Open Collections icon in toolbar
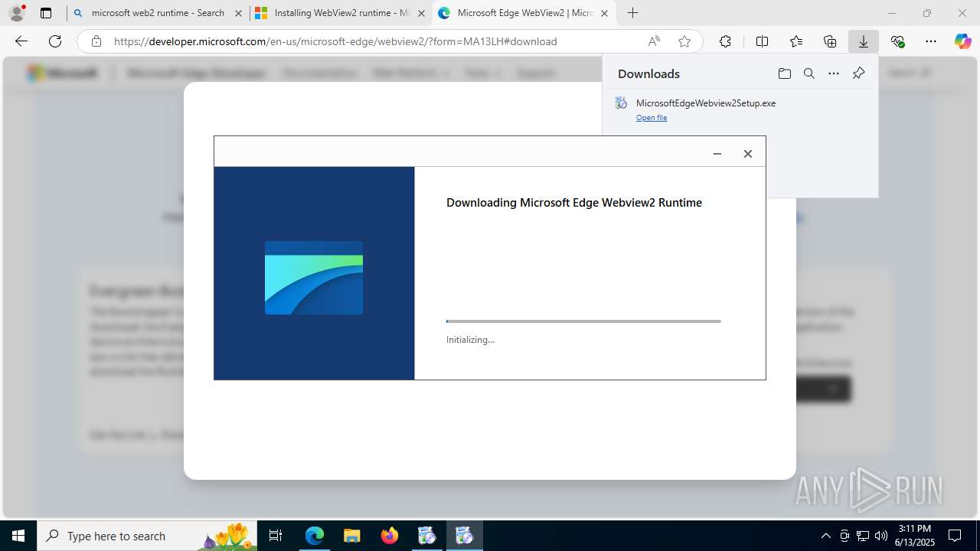Viewport: 980px width, 551px height. (830, 41)
